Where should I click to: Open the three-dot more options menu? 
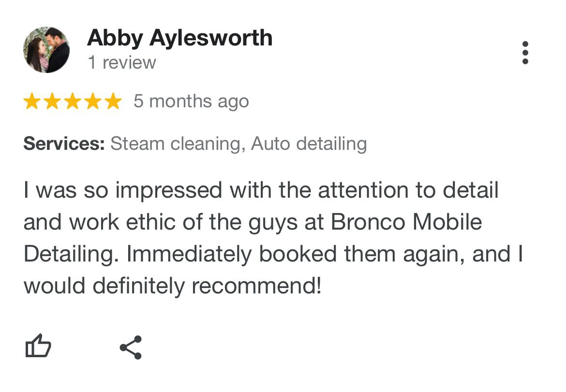coord(525,53)
